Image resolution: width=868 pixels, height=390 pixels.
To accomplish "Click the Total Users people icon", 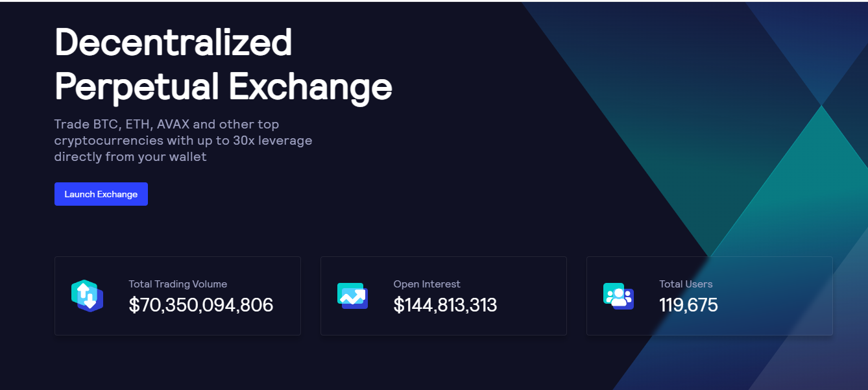I will point(618,296).
